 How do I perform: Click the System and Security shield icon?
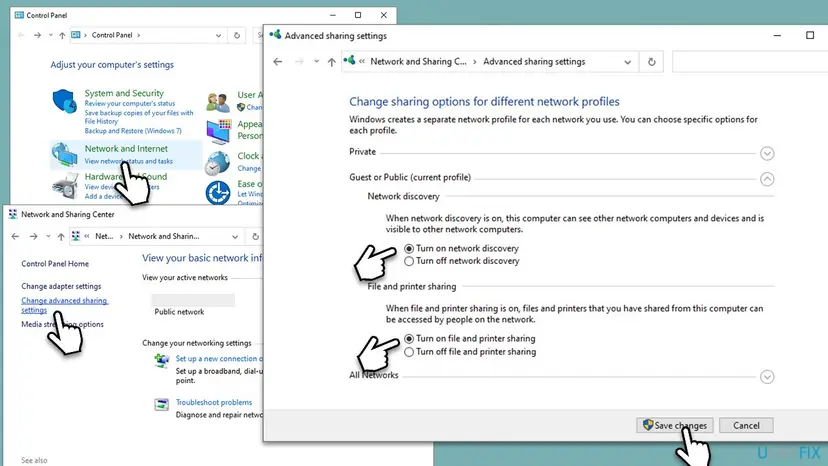[x=64, y=101]
